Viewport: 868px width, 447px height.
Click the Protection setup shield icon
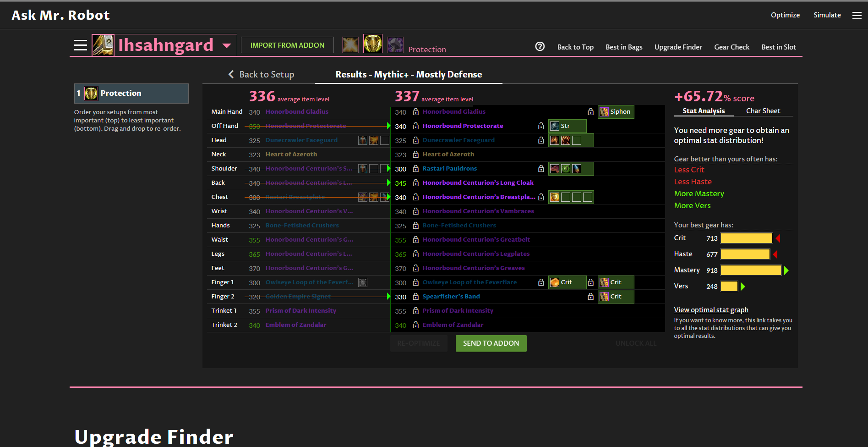click(91, 94)
